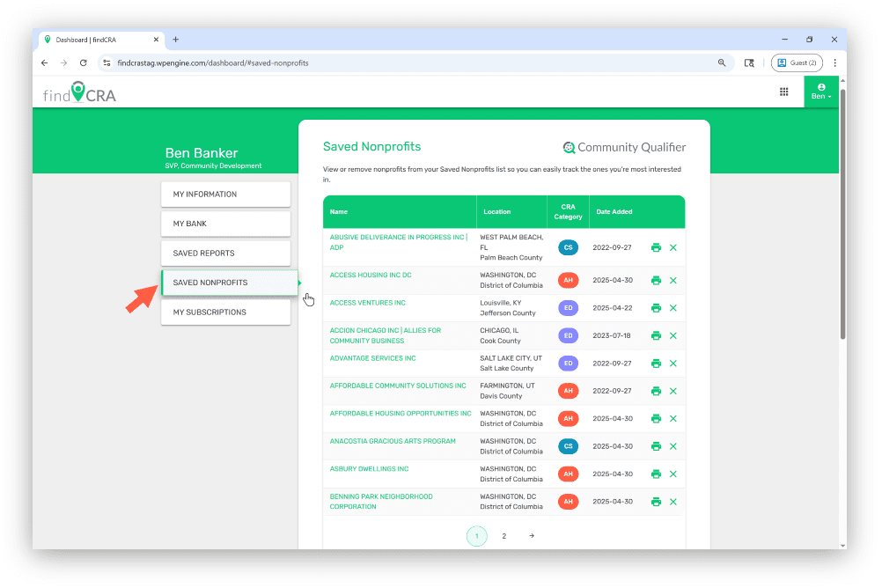Close the Dashboard browser tab
Viewport: 882px width, 588px height.
click(x=156, y=40)
